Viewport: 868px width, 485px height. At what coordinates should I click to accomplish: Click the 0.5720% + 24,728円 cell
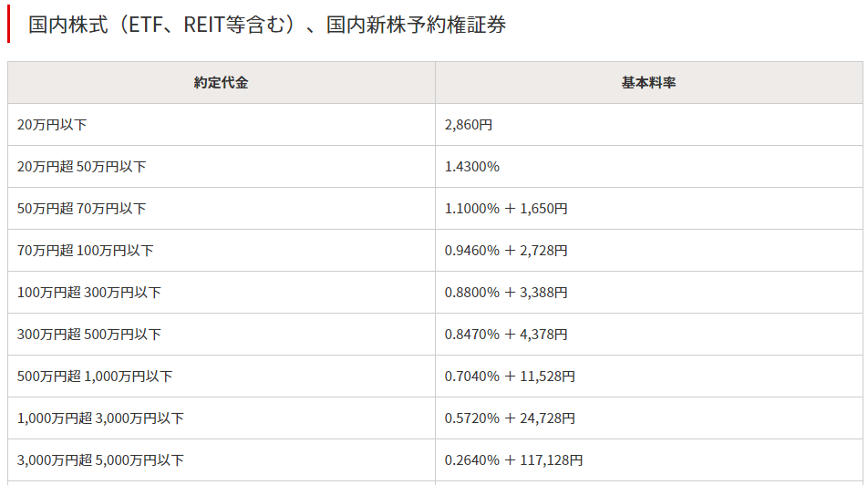[649, 418]
